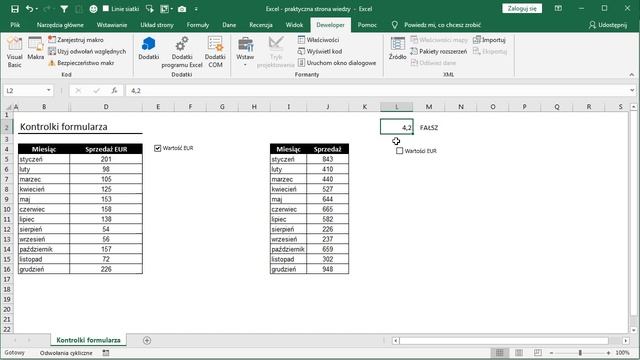Save the workbook with the disk icon
This screenshot has height=360, width=640.
tap(15, 9)
